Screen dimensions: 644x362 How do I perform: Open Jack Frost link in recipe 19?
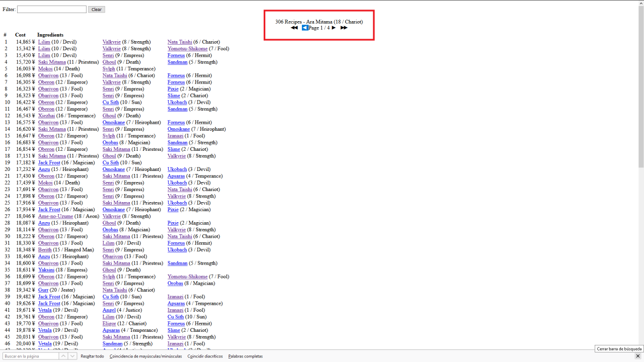click(x=49, y=163)
